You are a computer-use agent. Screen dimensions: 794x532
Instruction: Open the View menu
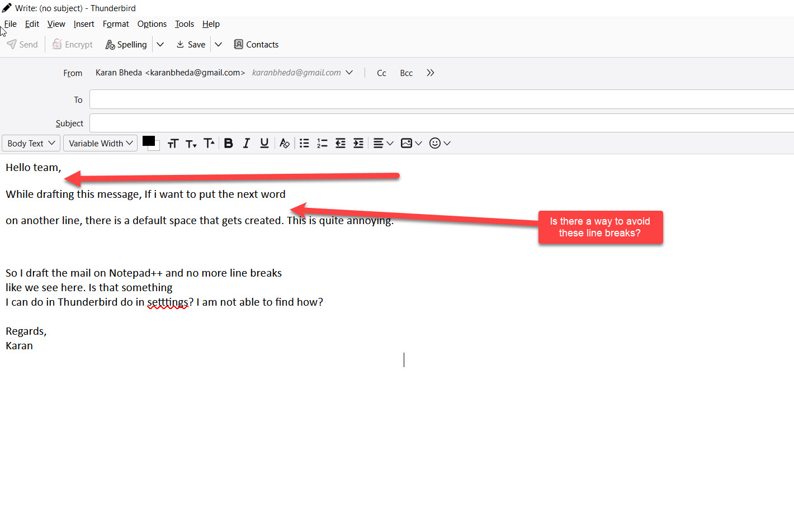pyautogui.click(x=56, y=24)
